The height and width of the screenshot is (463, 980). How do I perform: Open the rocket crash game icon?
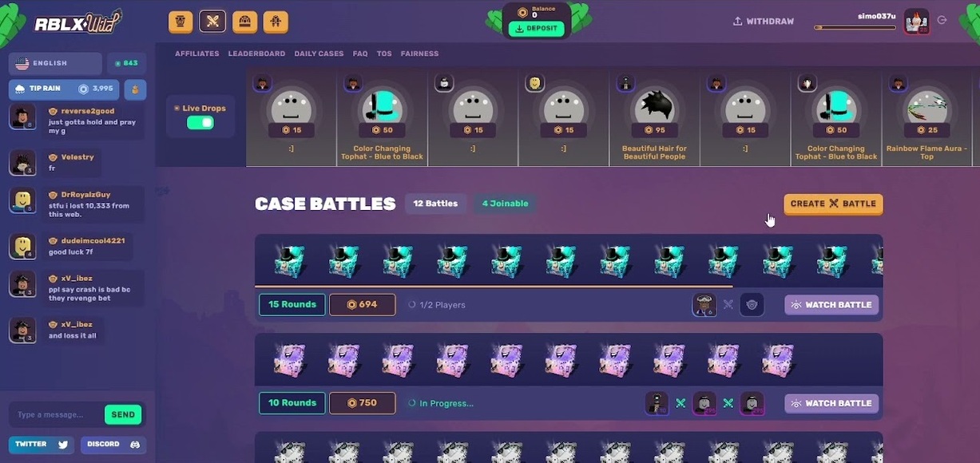pyautogui.click(x=276, y=22)
